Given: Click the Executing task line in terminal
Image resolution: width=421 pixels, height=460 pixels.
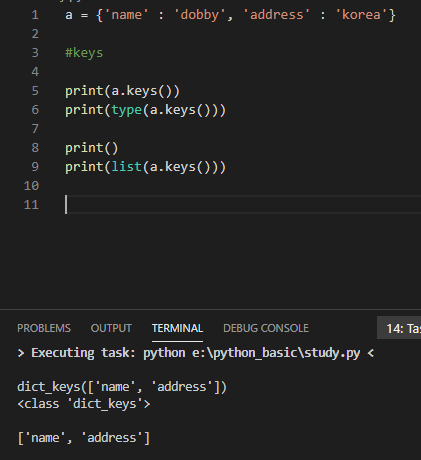Looking at the screenshot, I should [196, 353].
